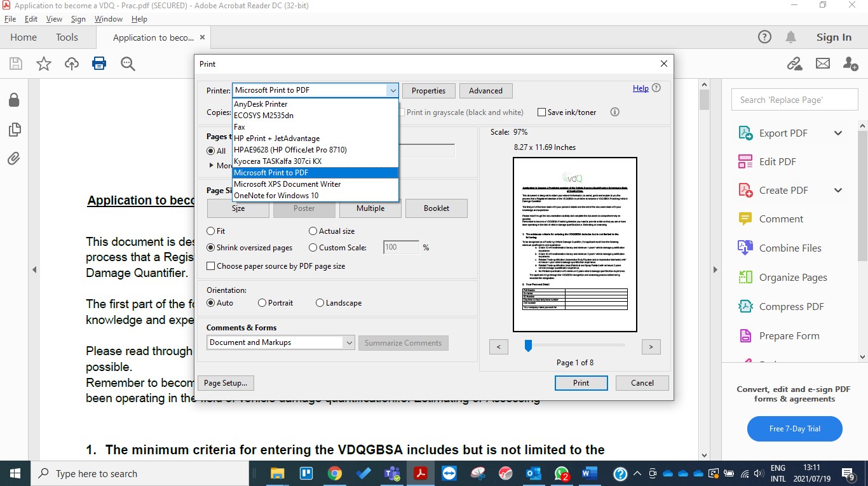The height and width of the screenshot is (486, 868).
Task: Choose ECOSYS M2535dn printer
Action: pyautogui.click(x=315, y=116)
